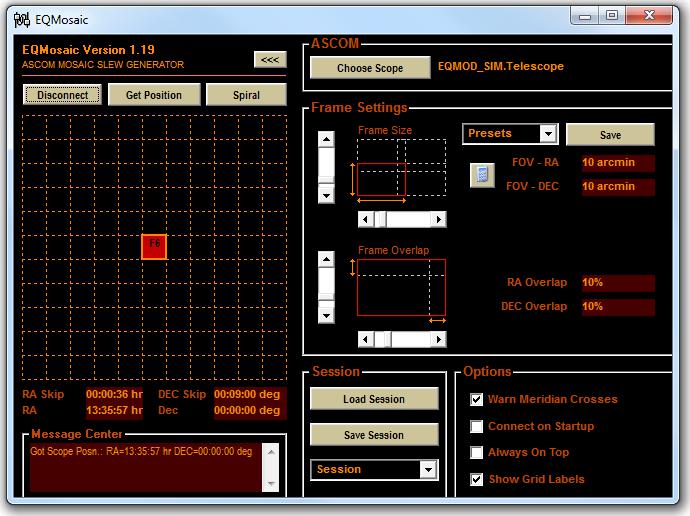
Task: Click the Got Scope Posn message text
Action: coord(141,451)
